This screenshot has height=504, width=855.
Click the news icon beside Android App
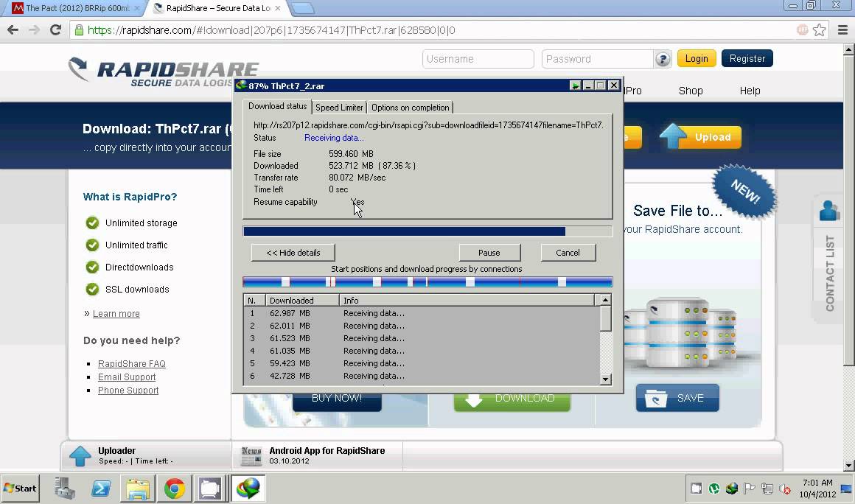coord(251,456)
